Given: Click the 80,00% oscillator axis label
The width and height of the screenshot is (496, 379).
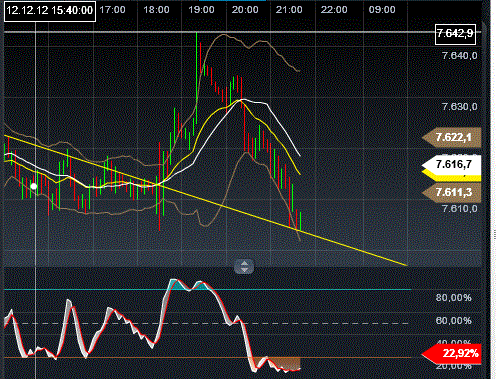Looking at the screenshot, I should click(454, 298).
